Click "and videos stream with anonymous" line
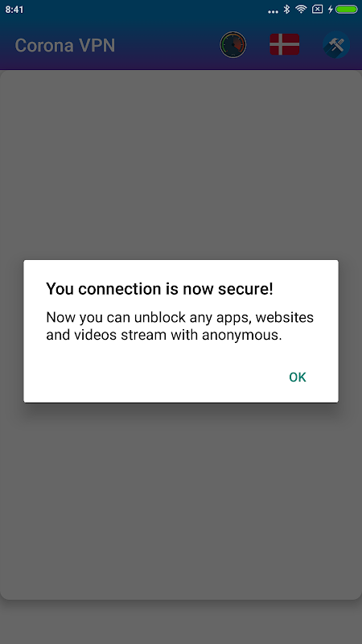The image size is (362, 644). pyautogui.click(x=164, y=335)
